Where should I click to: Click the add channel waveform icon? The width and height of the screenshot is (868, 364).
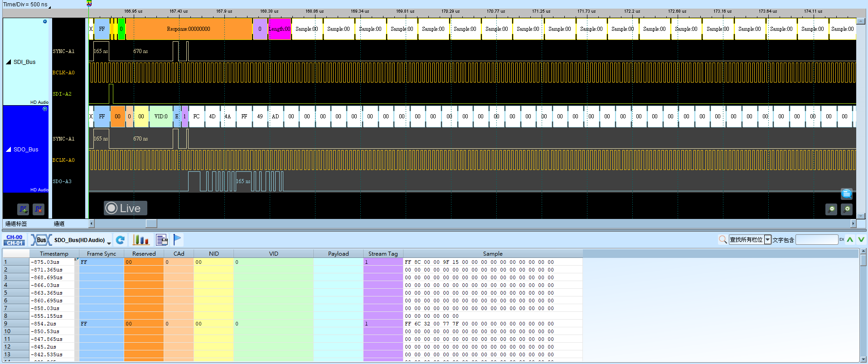pos(23,209)
